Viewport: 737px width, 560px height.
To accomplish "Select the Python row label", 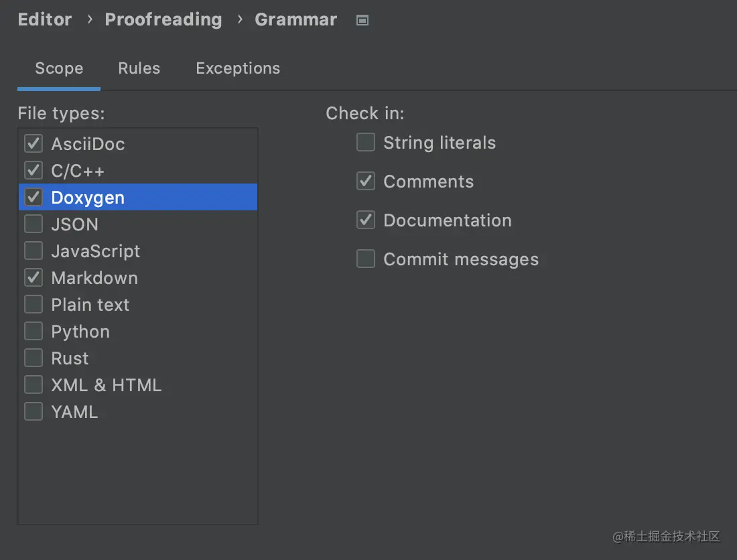I will 80,332.
